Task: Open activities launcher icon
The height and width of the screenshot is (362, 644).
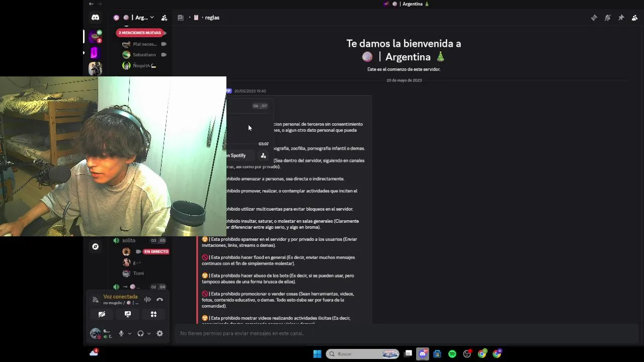Action: tap(153, 314)
